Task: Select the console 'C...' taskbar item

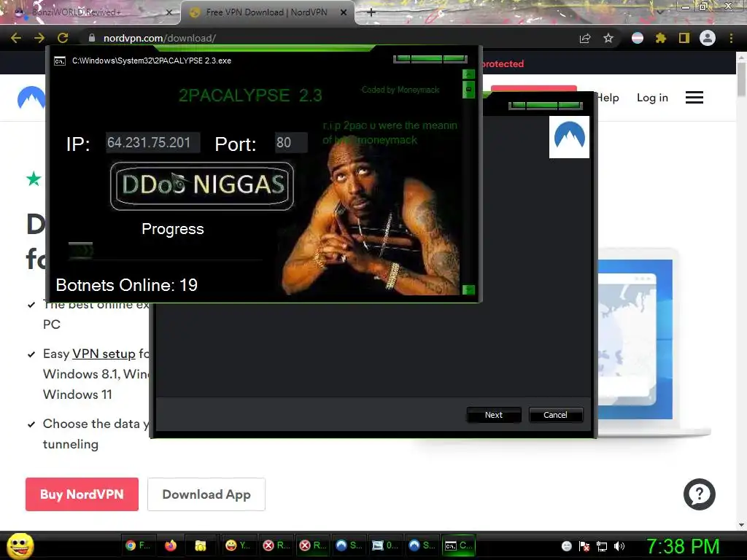Action: pos(460,545)
